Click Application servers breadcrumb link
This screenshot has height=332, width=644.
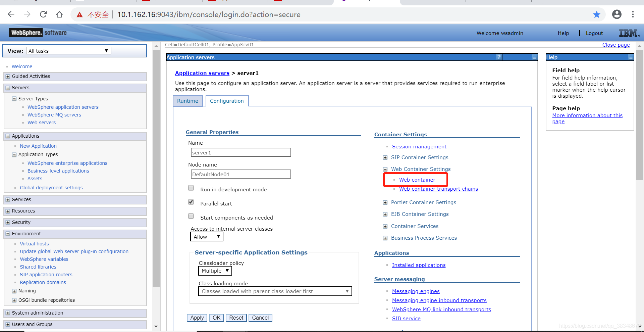coord(202,73)
